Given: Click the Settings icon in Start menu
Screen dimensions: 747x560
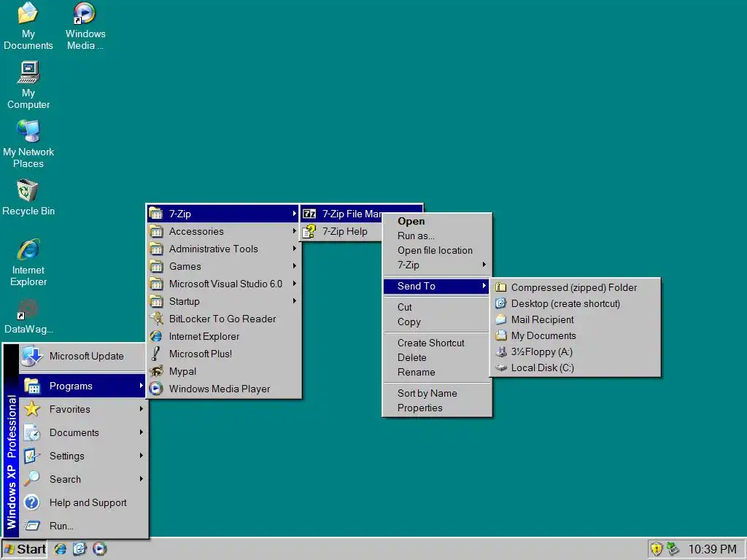Looking at the screenshot, I should (x=32, y=456).
